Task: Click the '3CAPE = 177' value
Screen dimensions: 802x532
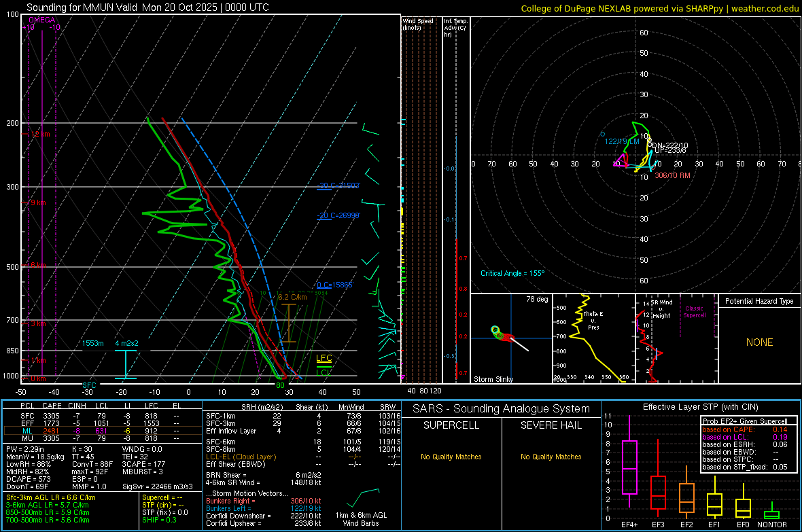Action: 143,464
